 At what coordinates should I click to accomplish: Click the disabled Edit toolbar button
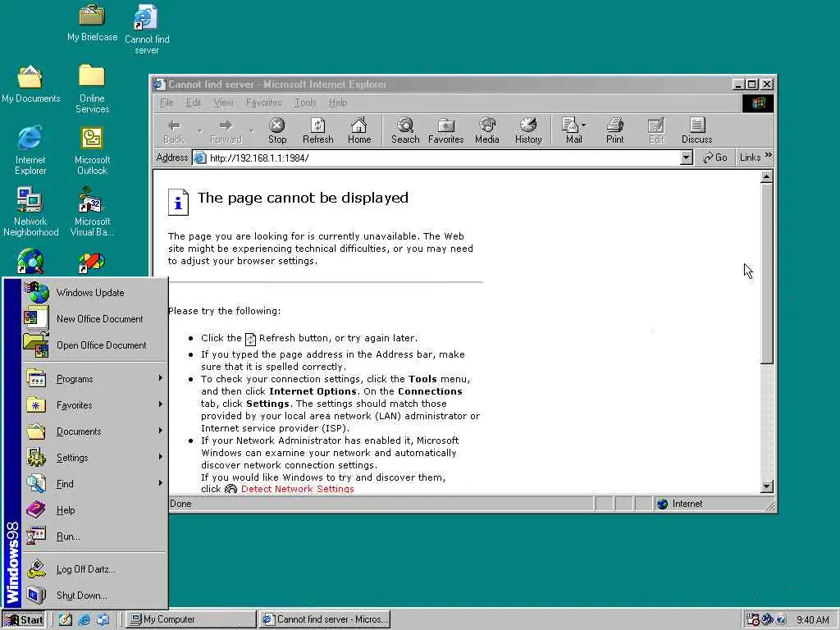655,130
